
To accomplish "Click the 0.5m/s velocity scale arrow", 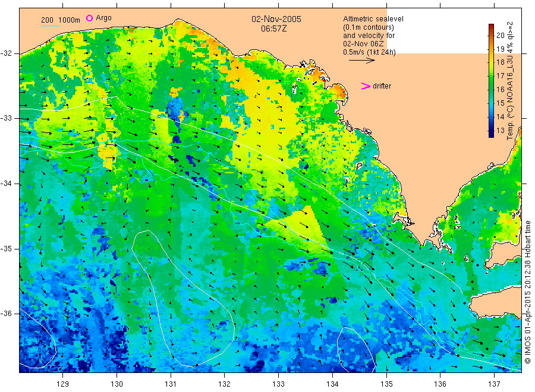I will (x=361, y=61).
